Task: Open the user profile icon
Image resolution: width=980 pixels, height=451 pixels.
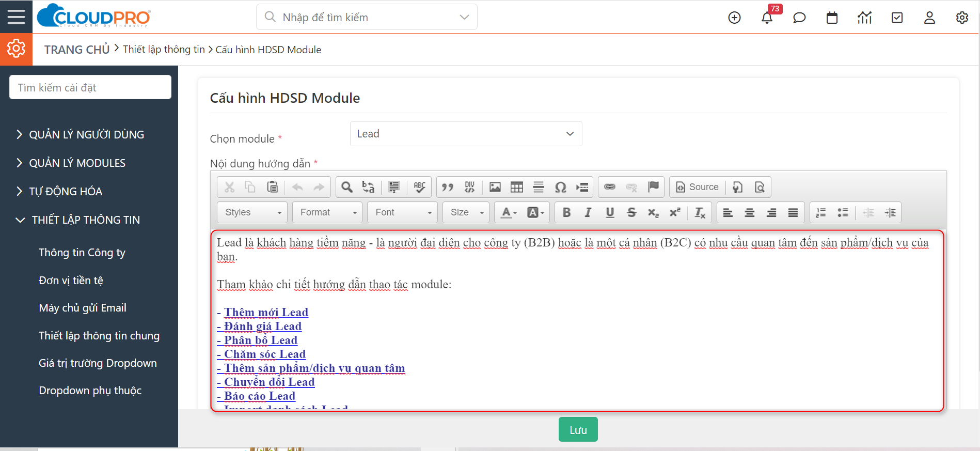Action: coord(929,18)
